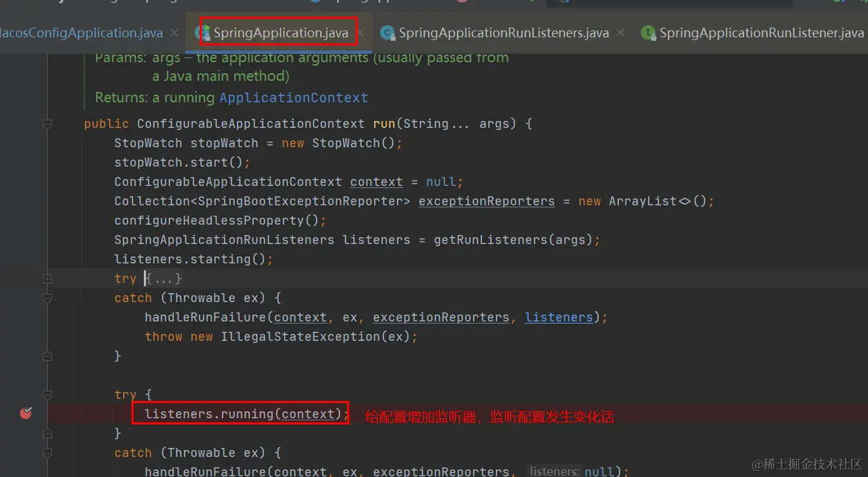Close the SpringApplicationRunListeners.java tab
Screen dimensions: 868x477
(620, 32)
